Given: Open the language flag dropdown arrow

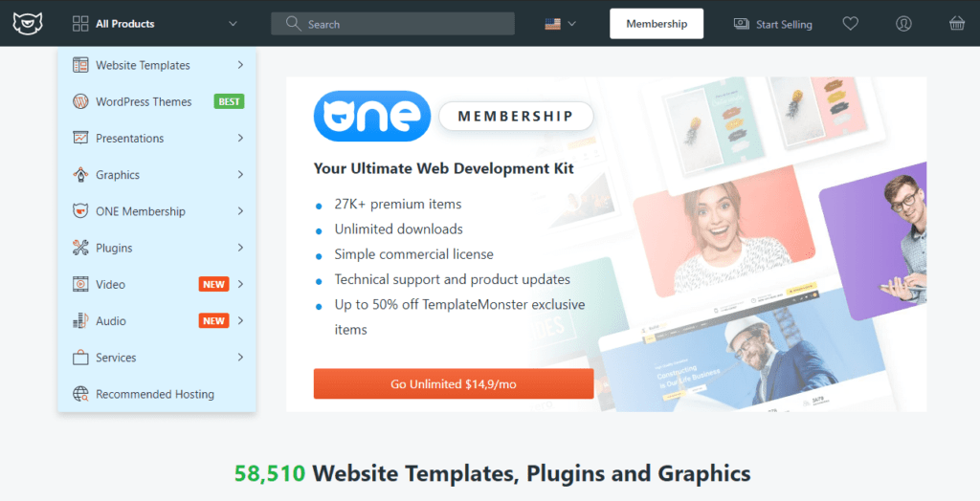Looking at the screenshot, I should (x=571, y=24).
